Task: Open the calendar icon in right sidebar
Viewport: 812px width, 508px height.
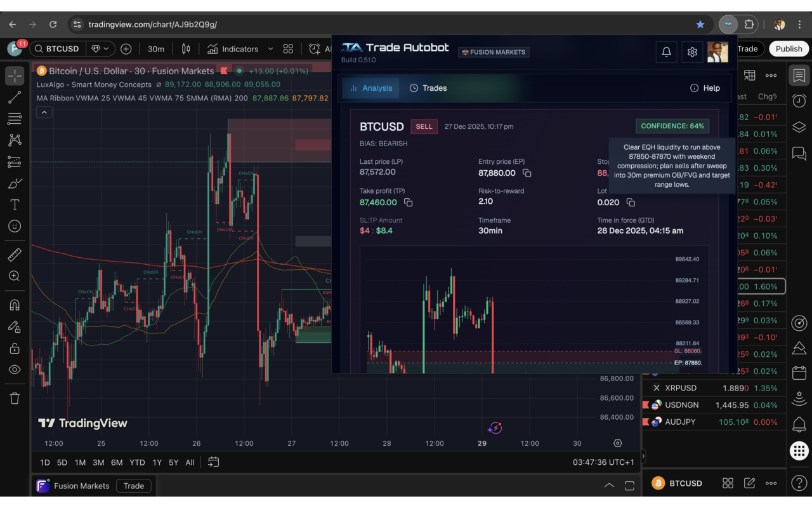Action: [x=799, y=373]
